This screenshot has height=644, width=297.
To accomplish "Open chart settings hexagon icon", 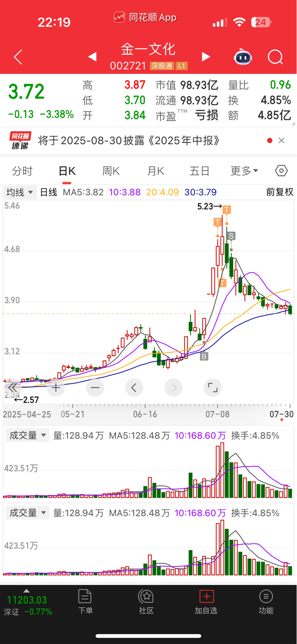I will point(282,171).
